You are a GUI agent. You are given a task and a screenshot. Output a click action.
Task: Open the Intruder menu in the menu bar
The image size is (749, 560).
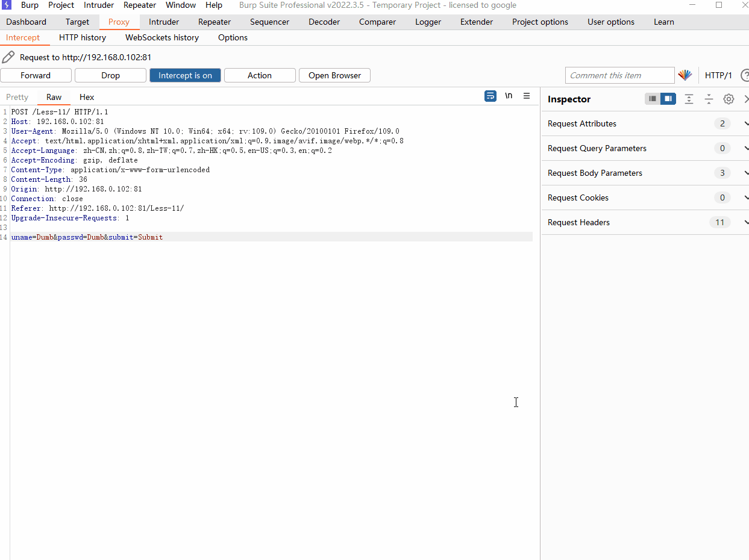coord(98,5)
